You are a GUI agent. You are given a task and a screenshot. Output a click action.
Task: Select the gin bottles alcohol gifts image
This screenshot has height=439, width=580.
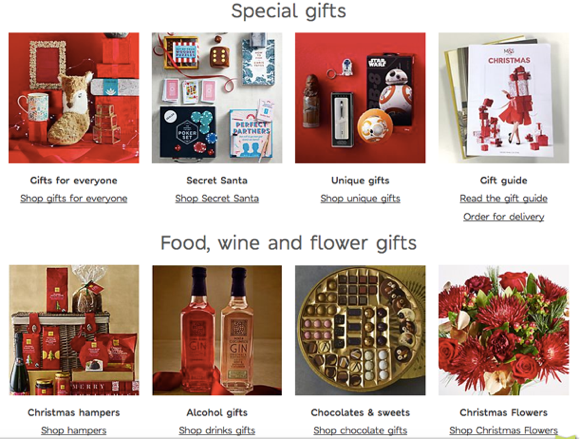pos(217,330)
